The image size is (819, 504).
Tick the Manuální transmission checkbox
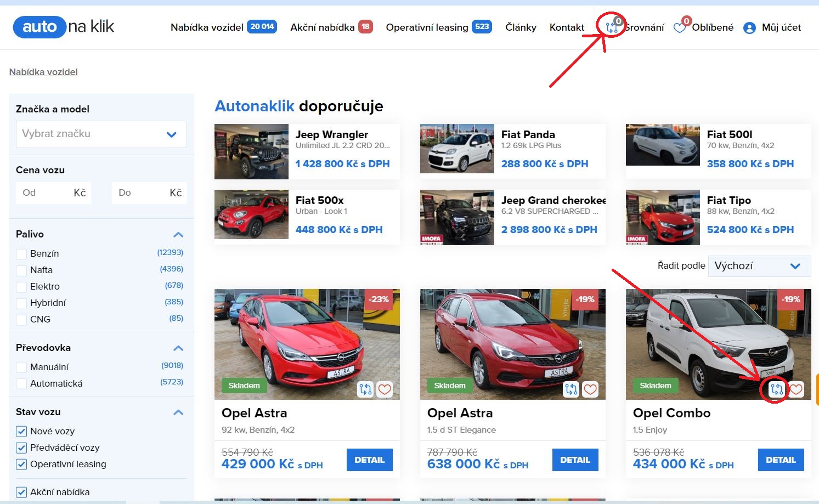(x=21, y=367)
